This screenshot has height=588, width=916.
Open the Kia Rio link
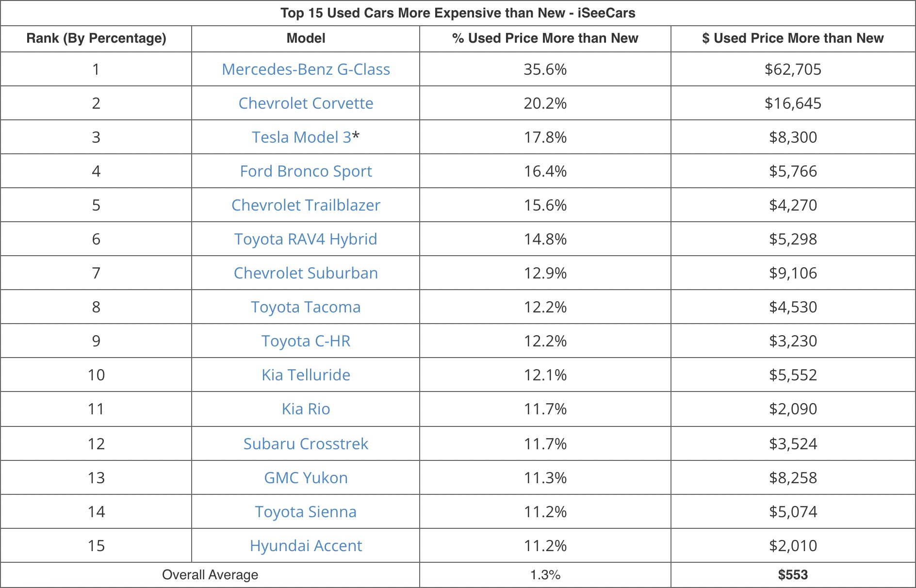tap(306, 409)
